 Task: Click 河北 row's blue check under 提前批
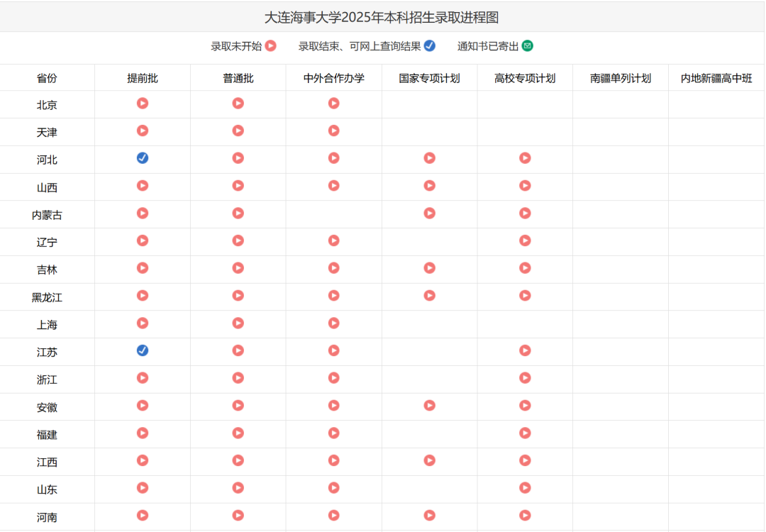(x=142, y=158)
